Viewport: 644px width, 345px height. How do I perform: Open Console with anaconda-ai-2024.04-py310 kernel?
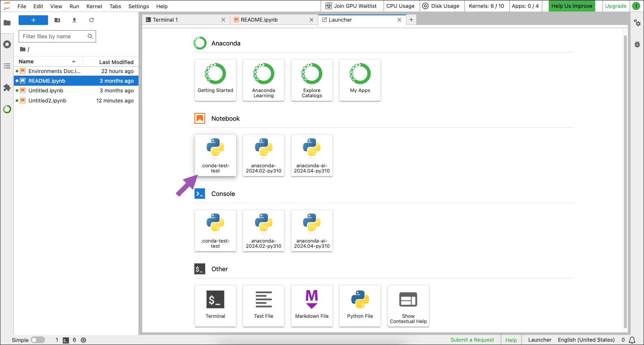pos(312,231)
